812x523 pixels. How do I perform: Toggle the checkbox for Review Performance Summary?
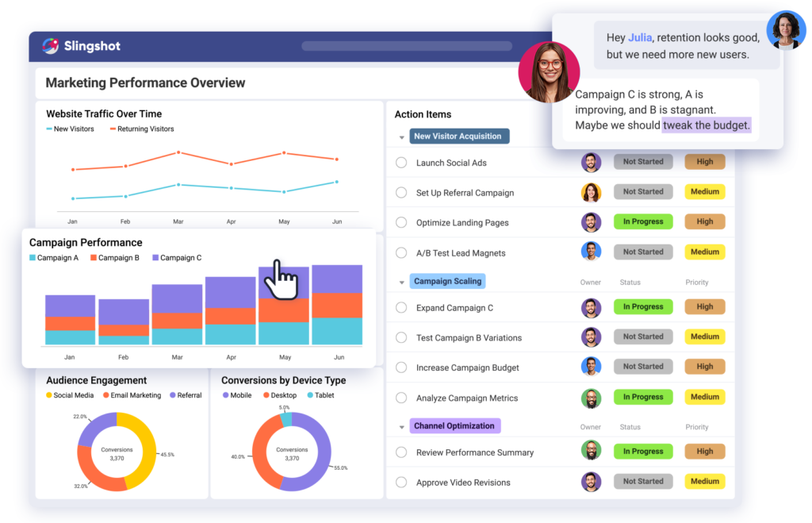tap(400, 451)
